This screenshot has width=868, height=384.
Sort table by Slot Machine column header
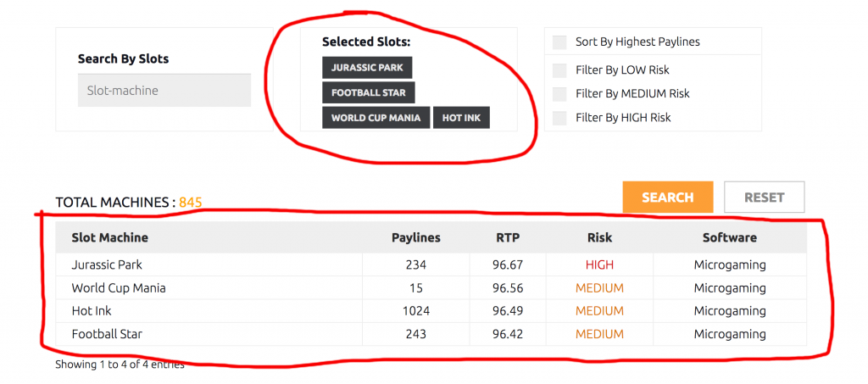[x=109, y=237]
